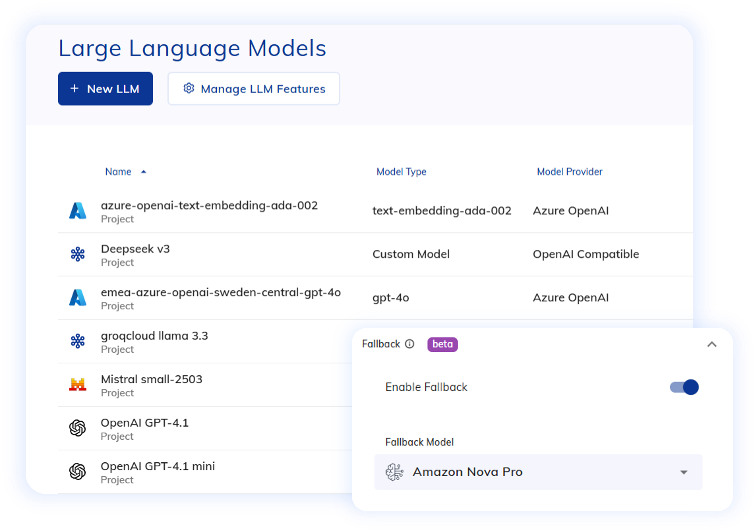756x532 pixels.
Task: Click OpenAI logo for GPT-4.1 mini row
Action: pos(78,472)
